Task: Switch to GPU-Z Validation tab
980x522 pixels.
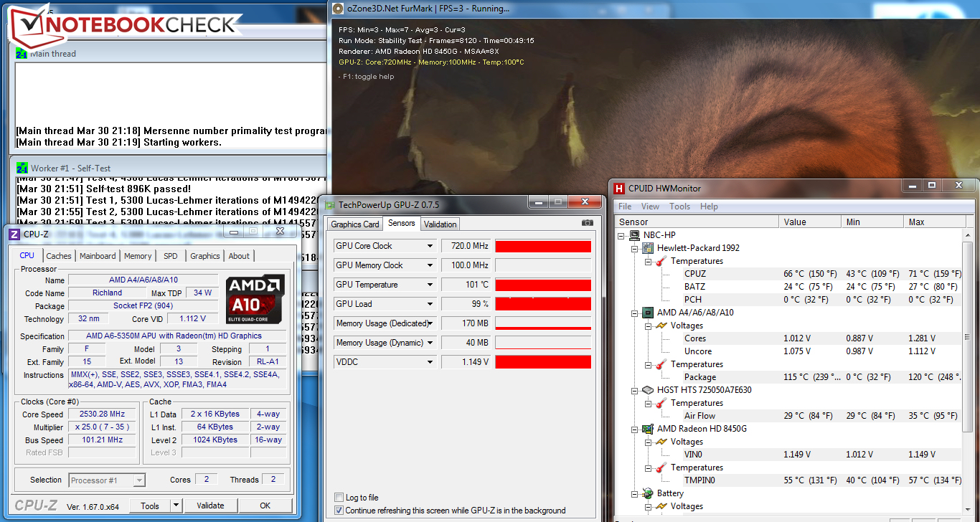Action: [x=440, y=224]
